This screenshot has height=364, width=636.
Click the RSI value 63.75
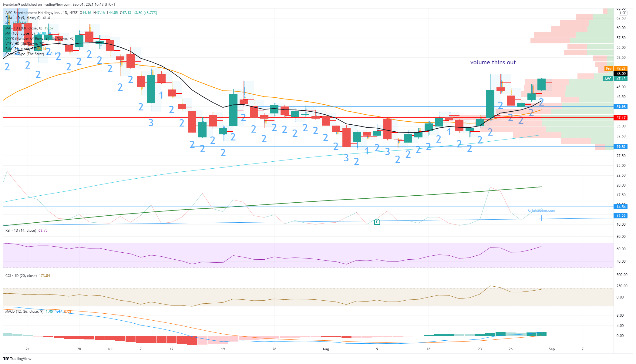[43, 231]
